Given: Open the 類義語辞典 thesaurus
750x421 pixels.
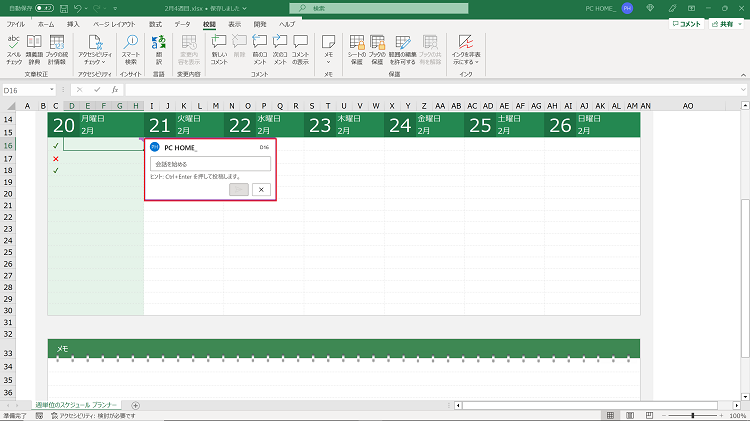Looking at the screenshot, I should point(36,46).
